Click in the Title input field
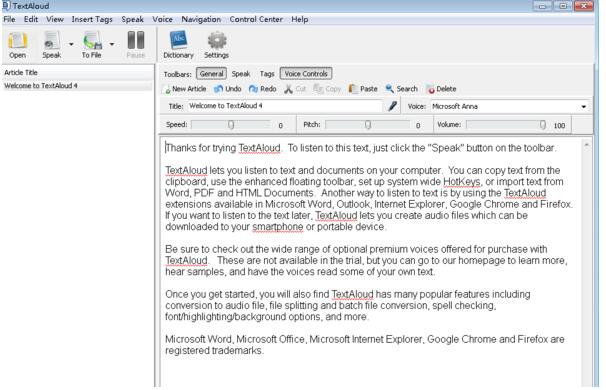The width and height of the screenshot is (606, 390). [285, 106]
